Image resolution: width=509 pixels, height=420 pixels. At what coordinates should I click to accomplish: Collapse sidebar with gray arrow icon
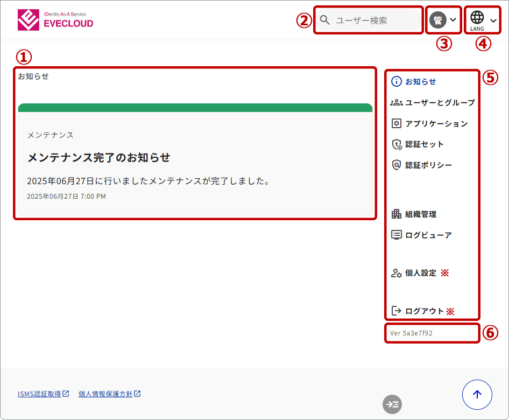[392, 404]
